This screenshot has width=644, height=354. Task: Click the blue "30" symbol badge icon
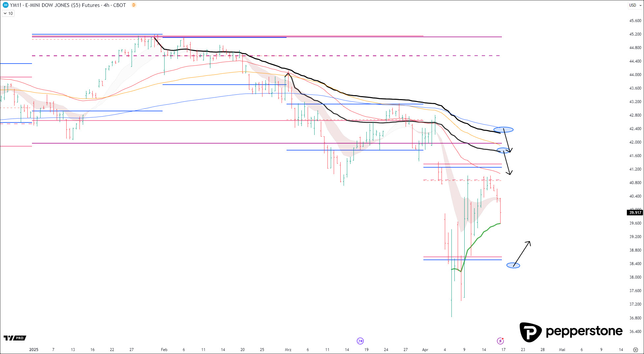point(5,5)
